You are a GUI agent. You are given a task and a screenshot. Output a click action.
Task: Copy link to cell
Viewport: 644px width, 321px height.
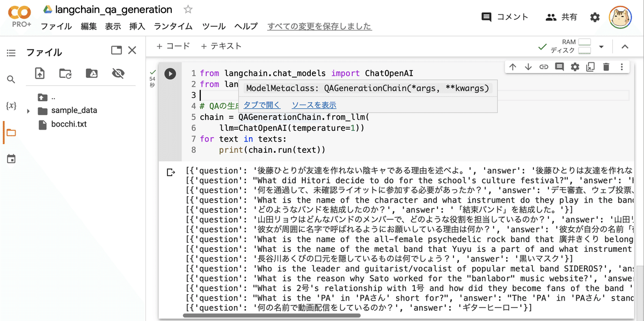pyautogui.click(x=544, y=67)
